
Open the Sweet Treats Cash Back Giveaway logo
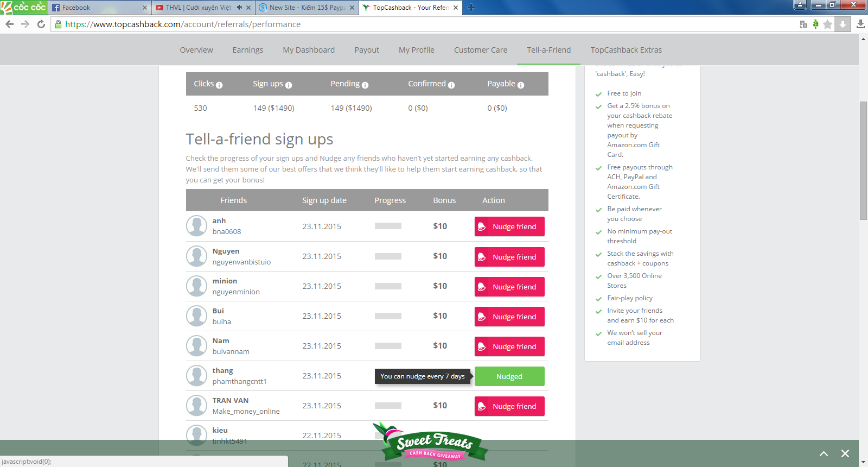pyautogui.click(x=431, y=443)
